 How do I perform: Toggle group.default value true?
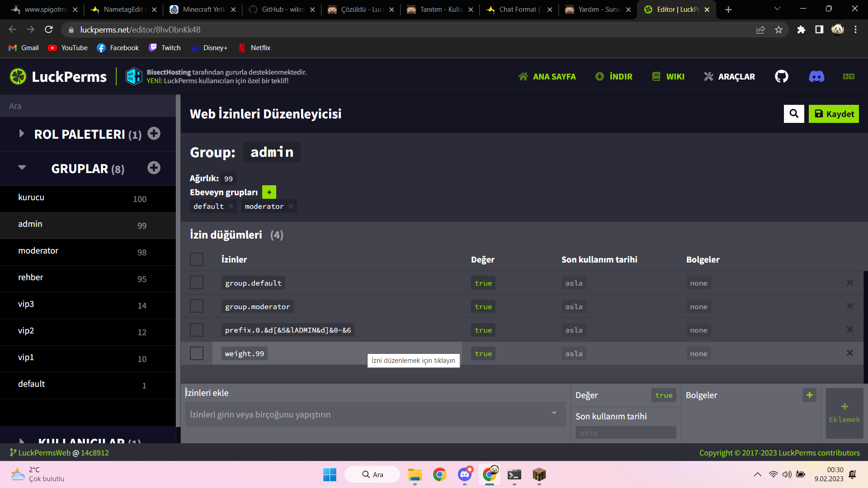(x=483, y=283)
